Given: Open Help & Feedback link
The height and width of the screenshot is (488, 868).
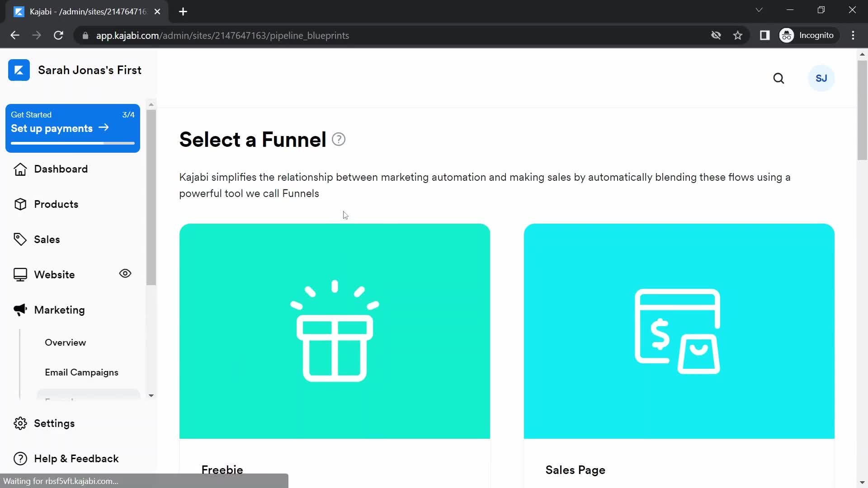Looking at the screenshot, I should (76, 459).
